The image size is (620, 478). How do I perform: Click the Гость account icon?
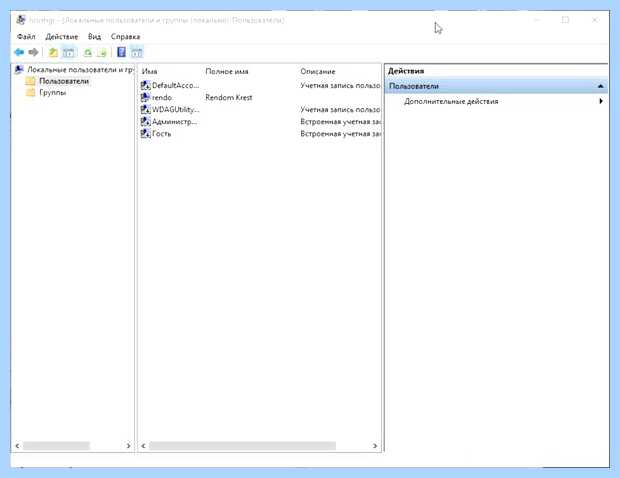tap(146, 133)
